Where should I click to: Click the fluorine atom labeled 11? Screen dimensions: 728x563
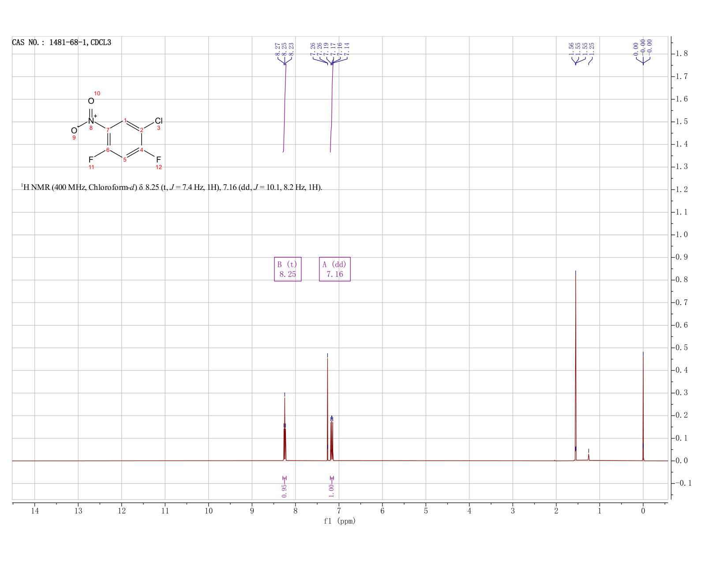tap(91, 159)
